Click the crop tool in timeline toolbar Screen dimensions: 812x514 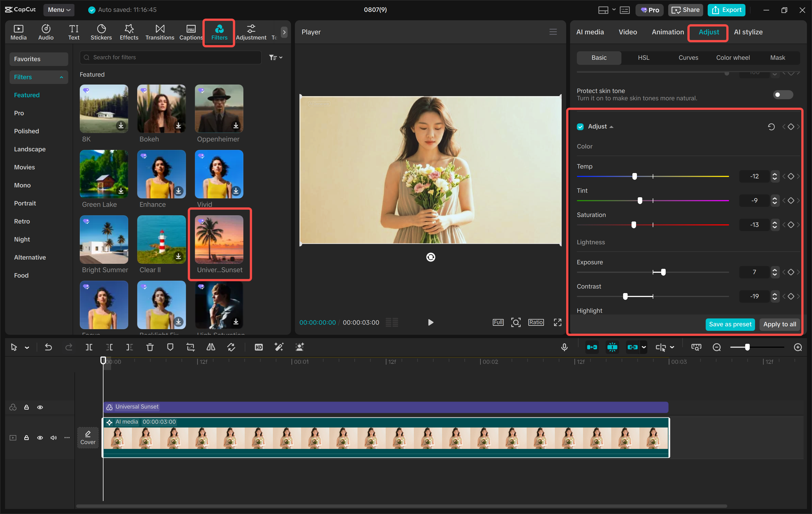(x=191, y=347)
